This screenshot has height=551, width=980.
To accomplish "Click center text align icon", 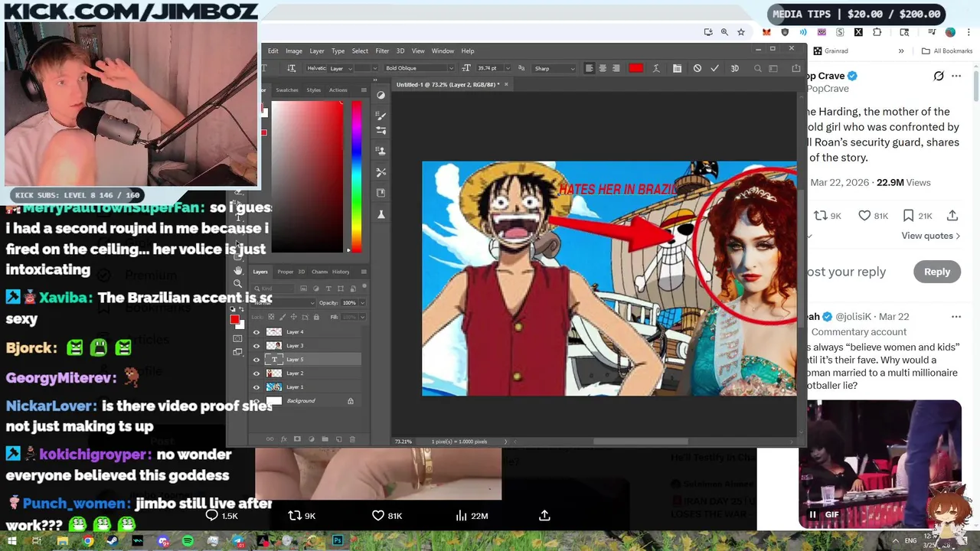I will coord(603,68).
